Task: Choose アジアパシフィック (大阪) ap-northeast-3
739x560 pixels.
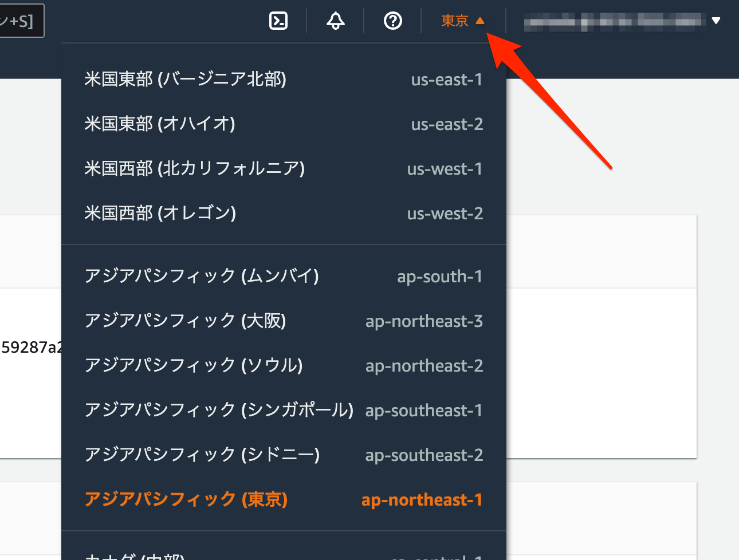Action: [284, 321]
